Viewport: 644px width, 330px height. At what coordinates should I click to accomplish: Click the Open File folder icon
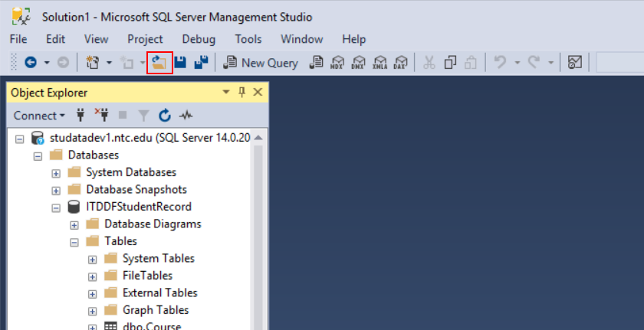coord(159,63)
